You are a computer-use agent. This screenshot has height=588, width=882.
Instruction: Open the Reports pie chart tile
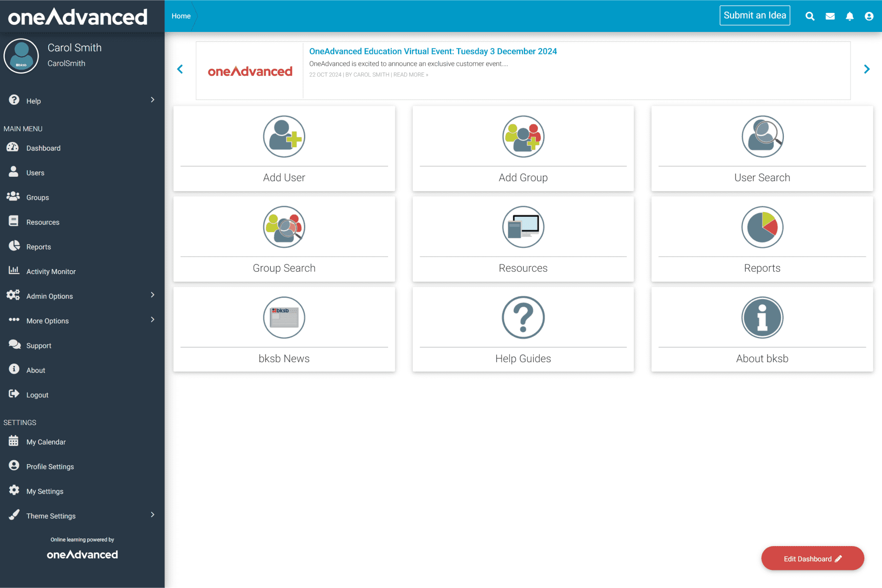pos(762,227)
